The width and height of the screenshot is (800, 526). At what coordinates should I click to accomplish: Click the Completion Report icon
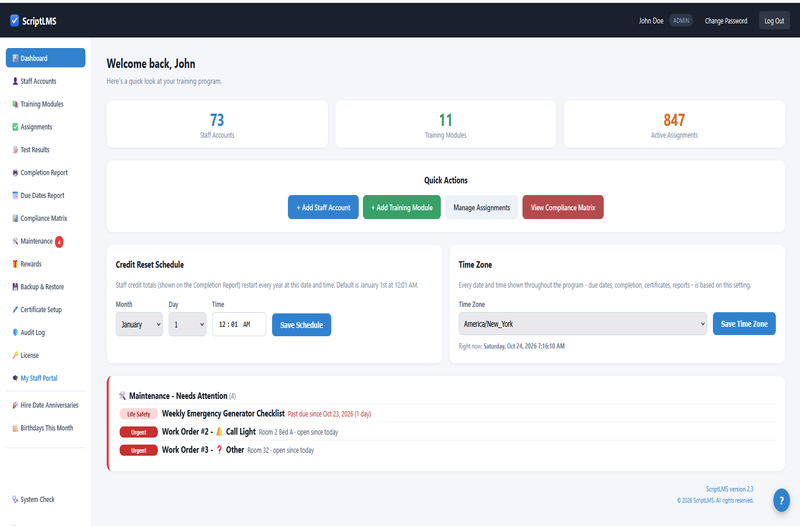pos(15,172)
